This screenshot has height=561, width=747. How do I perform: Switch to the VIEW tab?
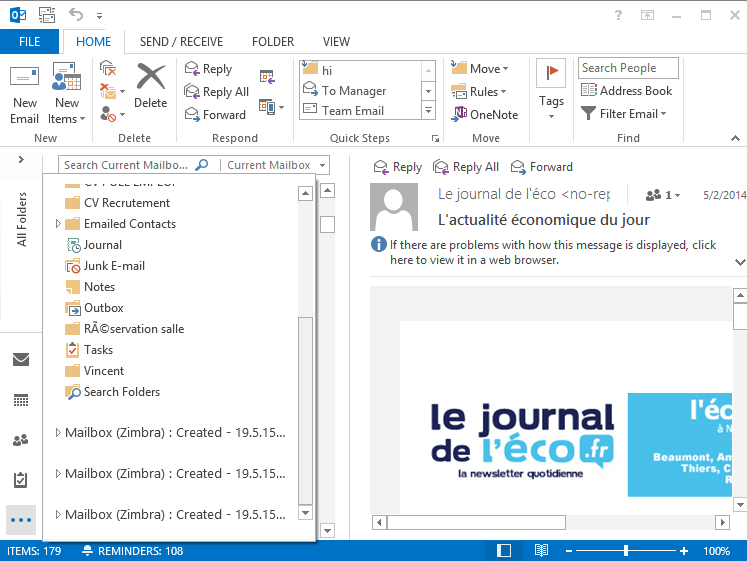point(336,42)
